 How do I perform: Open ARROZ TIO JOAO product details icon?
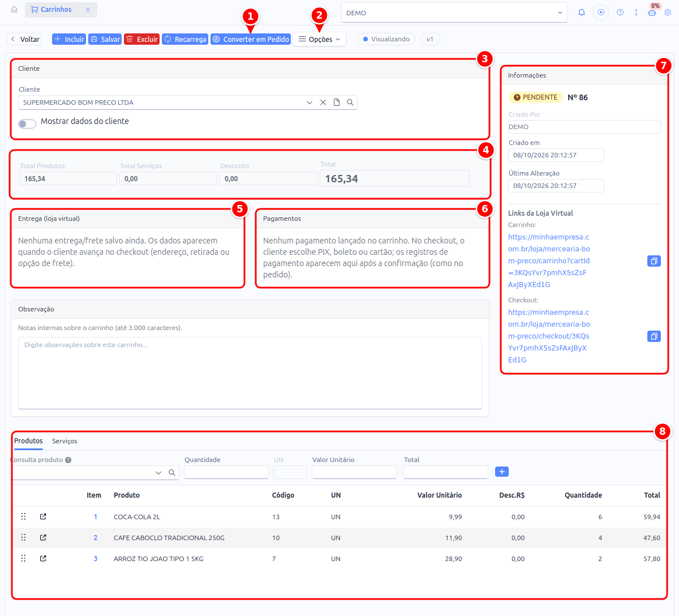(x=43, y=558)
